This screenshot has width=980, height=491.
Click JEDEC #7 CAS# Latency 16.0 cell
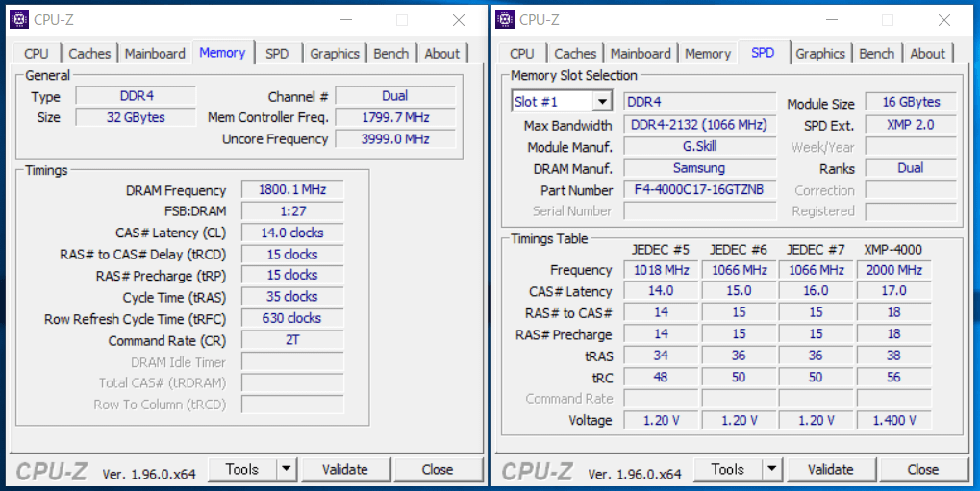tap(816, 291)
